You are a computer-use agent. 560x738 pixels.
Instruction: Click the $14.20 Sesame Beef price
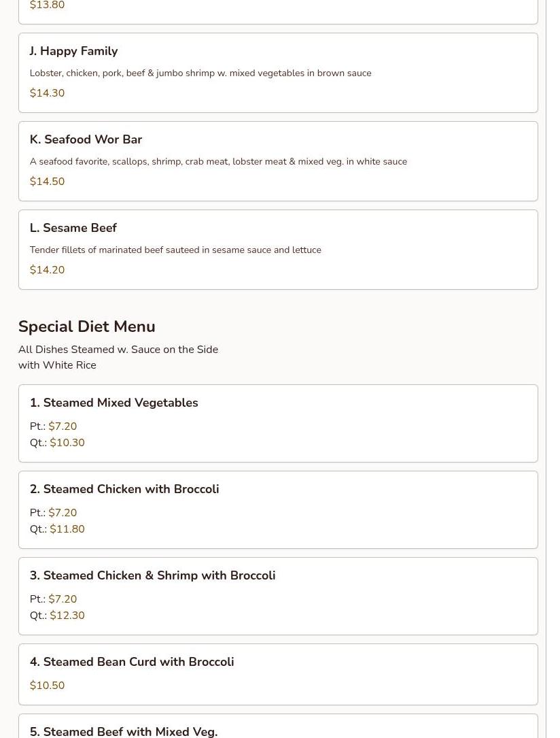coord(47,270)
